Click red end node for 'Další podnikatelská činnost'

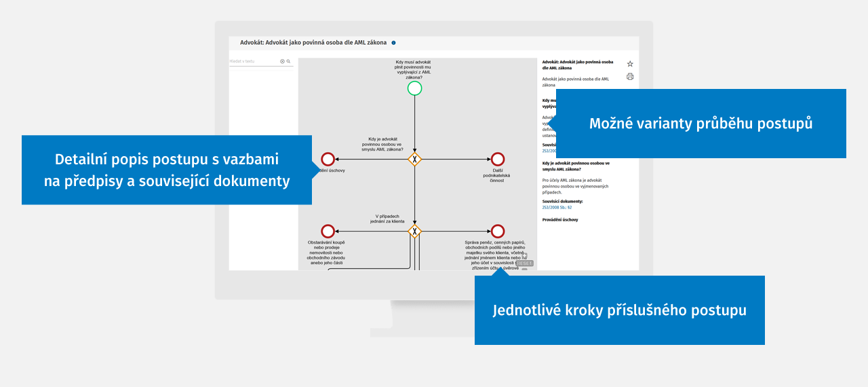pyautogui.click(x=498, y=159)
